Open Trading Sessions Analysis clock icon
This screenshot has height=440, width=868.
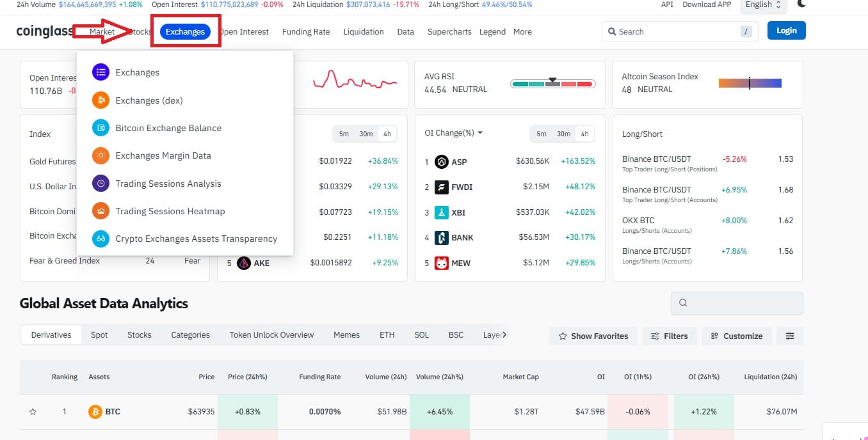click(101, 184)
